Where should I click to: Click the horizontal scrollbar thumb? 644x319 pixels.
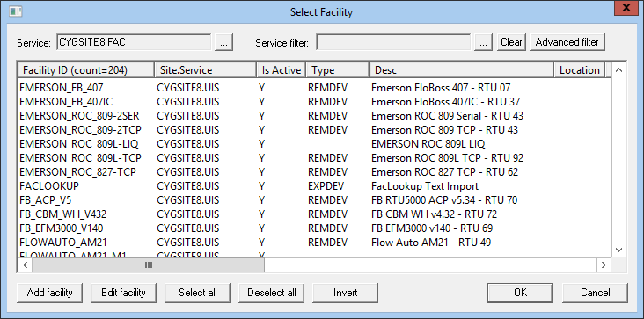pos(149,265)
